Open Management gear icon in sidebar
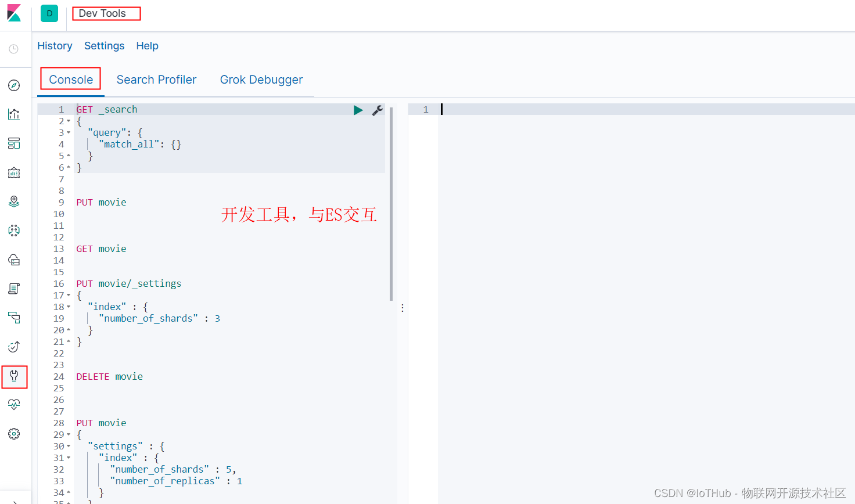The height and width of the screenshot is (504, 855). (14, 434)
